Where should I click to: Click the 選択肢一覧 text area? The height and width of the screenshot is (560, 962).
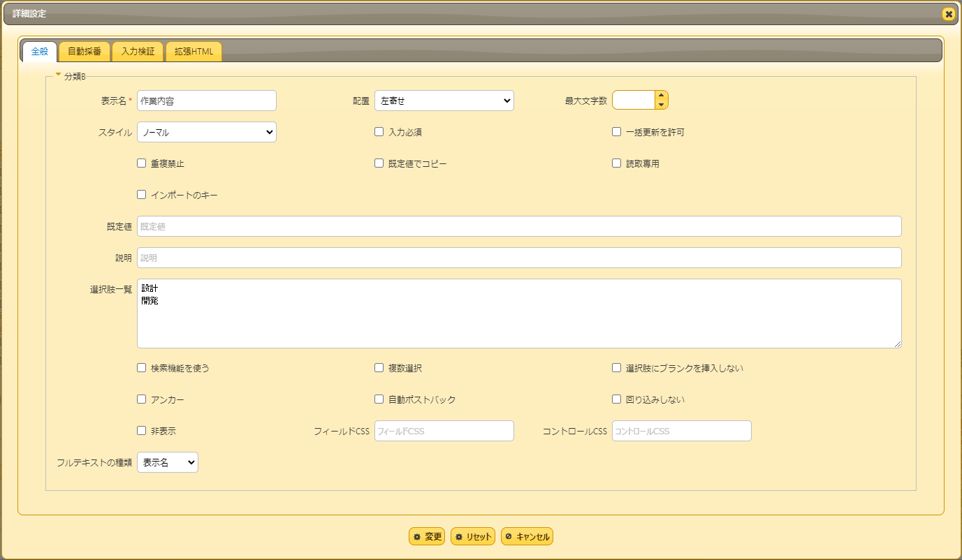point(519,314)
